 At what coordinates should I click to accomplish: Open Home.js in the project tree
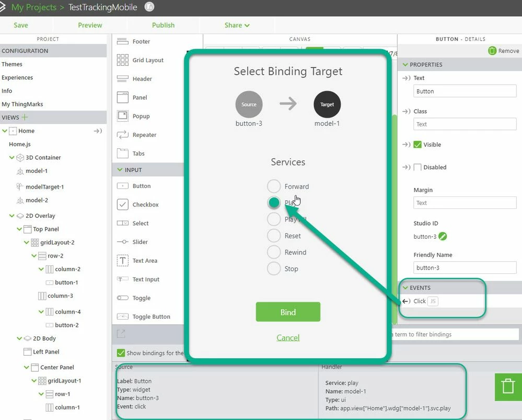point(20,144)
